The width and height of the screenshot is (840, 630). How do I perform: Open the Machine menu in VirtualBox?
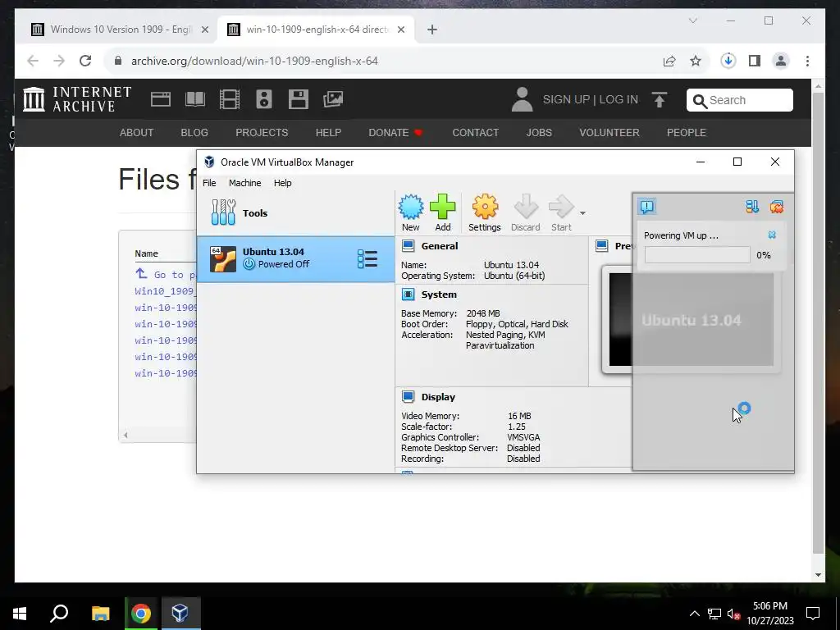point(244,183)
